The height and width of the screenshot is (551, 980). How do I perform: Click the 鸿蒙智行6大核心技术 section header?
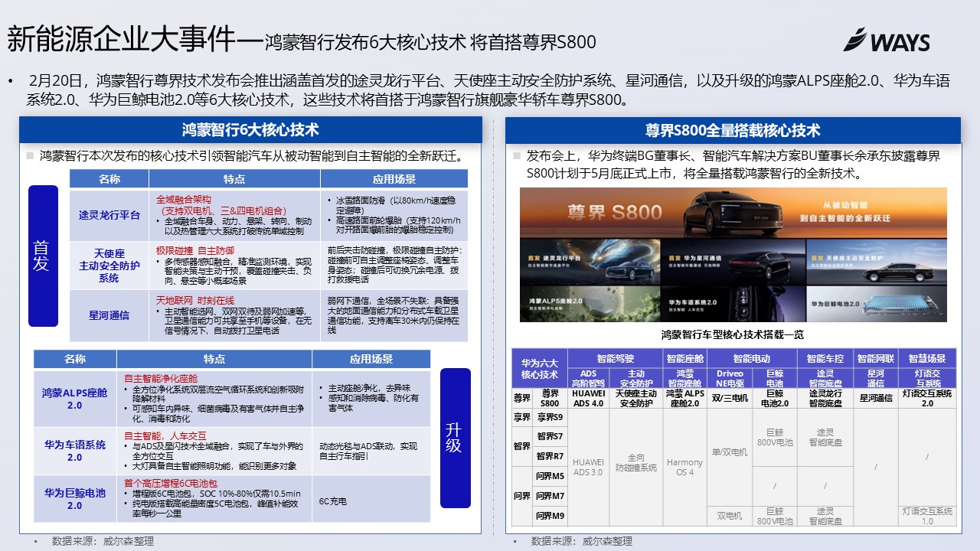250,129
